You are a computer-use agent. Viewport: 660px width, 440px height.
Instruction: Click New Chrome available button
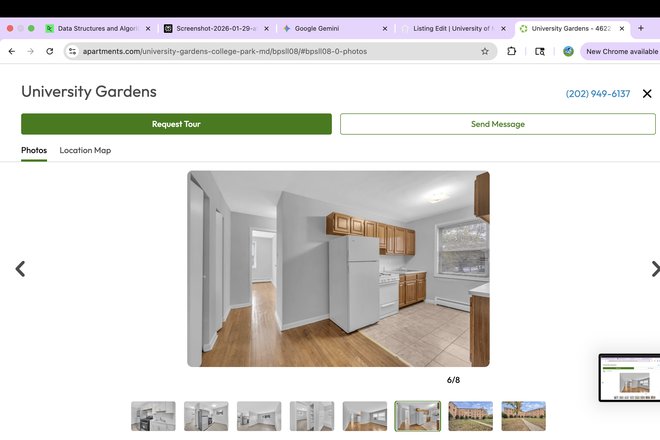pos(620,51)
